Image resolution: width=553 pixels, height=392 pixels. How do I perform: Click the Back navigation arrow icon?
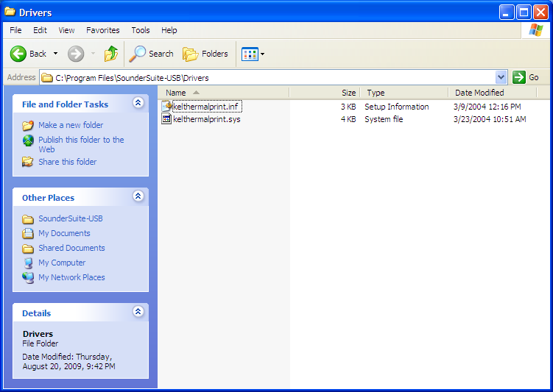pos(18,54)
